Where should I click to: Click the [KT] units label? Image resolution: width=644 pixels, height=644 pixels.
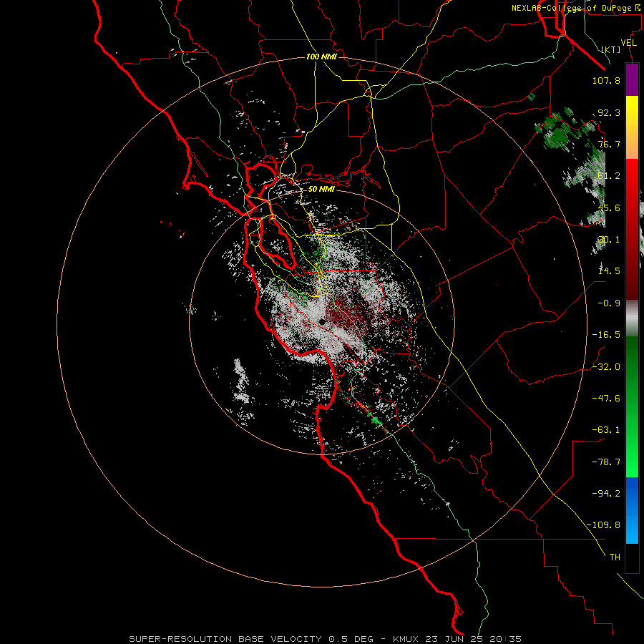point(611,49)
